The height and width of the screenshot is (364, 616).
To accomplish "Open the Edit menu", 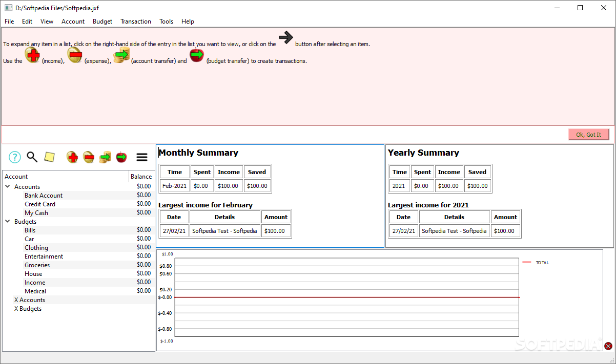I will coord(27,22).
